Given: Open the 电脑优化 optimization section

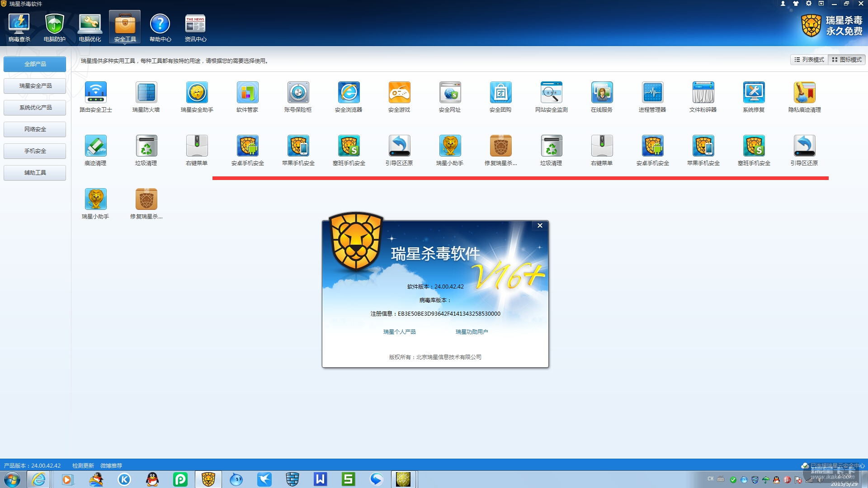Looking at the screenshot, I should [90, 28].
